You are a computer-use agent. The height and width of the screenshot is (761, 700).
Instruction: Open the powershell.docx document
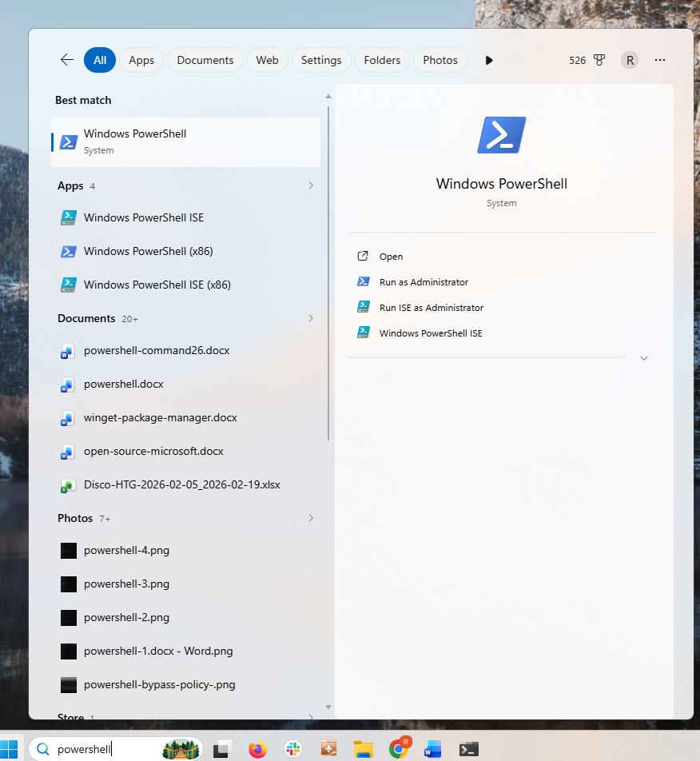pos(186,384)
